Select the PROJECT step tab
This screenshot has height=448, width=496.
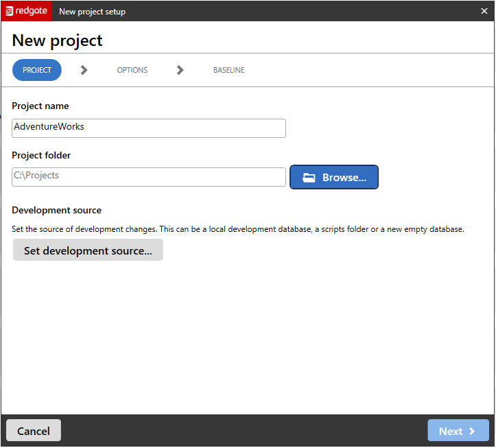pyautogui.click(x=37, y=70)
